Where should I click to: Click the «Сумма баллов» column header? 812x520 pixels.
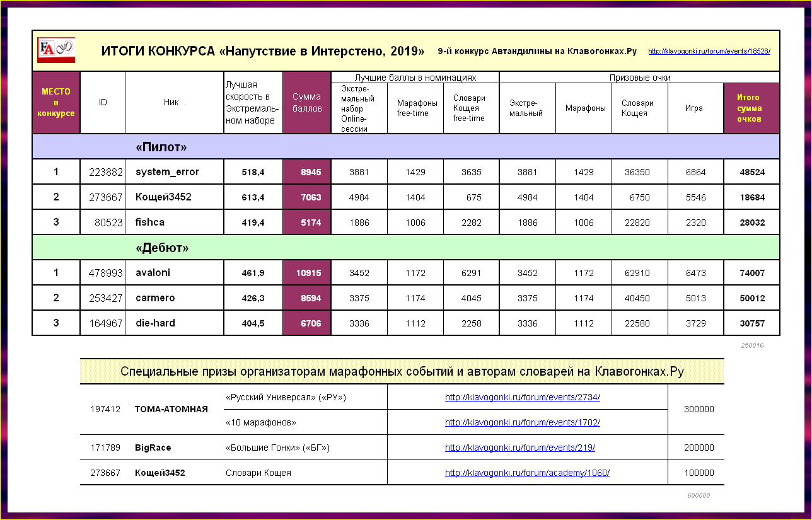[x=307, y=103]
